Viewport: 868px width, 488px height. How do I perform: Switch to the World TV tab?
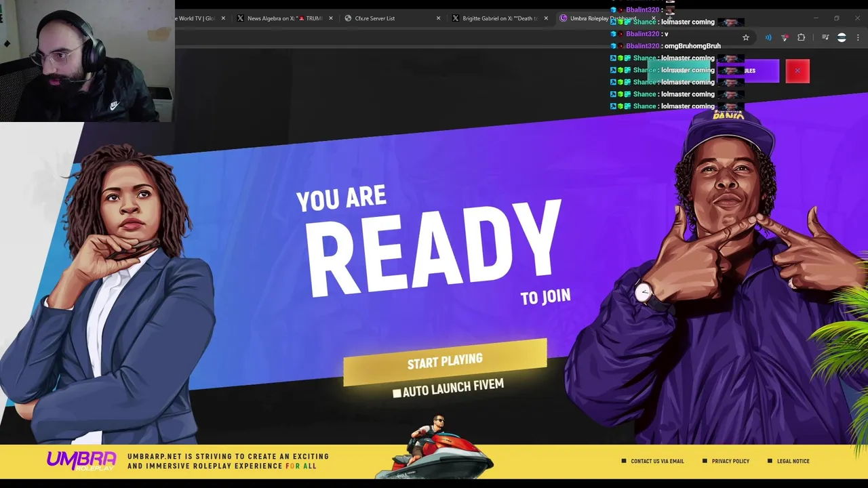pos(197,18)
